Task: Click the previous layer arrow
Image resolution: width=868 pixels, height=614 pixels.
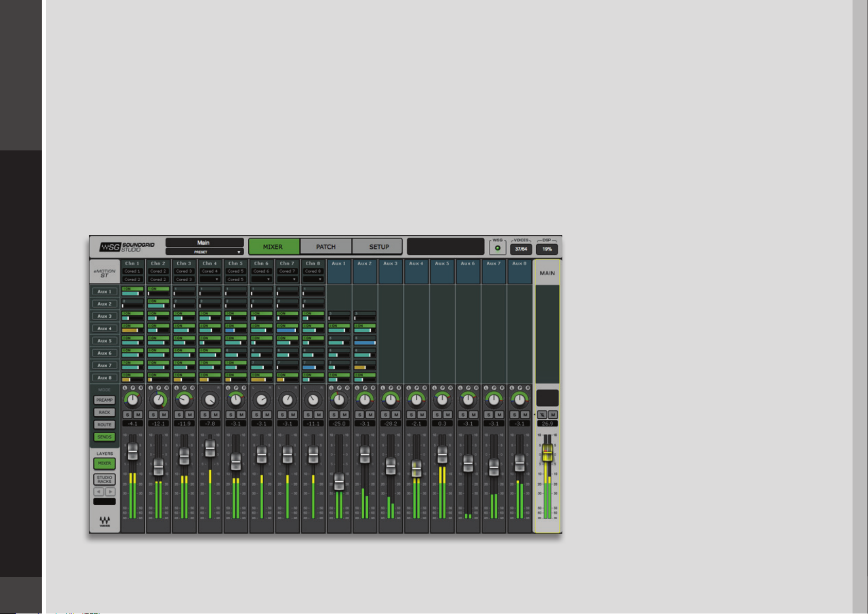Action: click(99, 491)
